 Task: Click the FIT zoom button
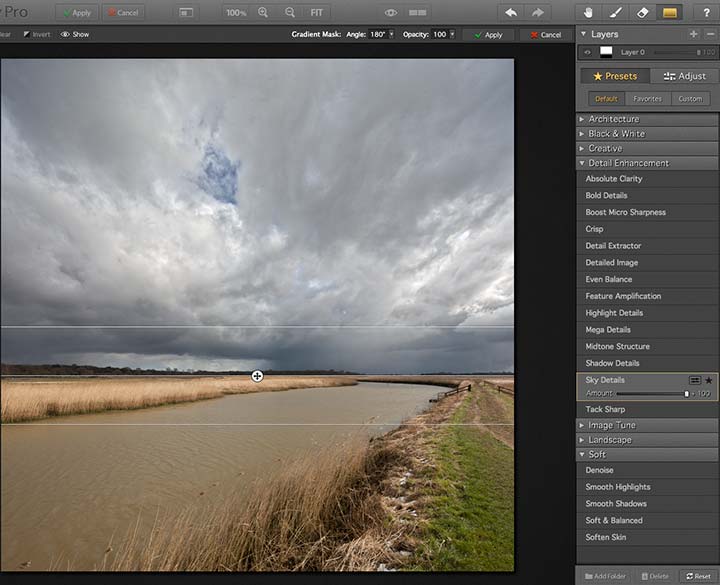coord(316,13)
